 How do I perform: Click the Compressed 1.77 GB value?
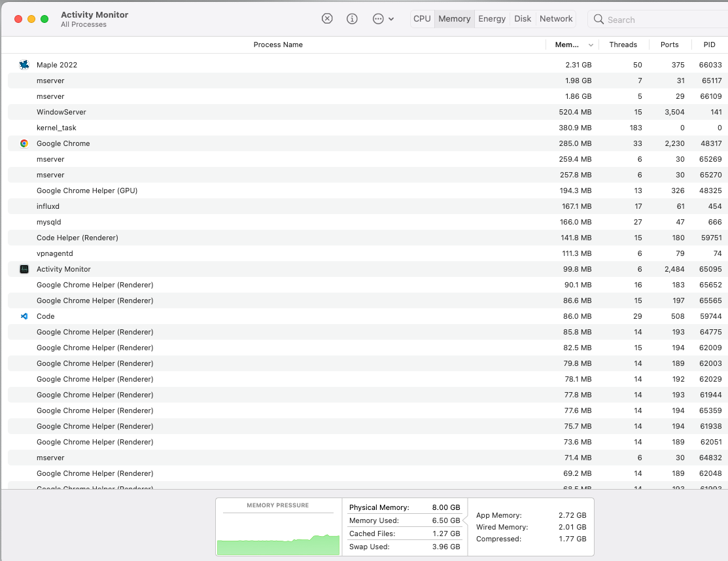tap(573, 539)
